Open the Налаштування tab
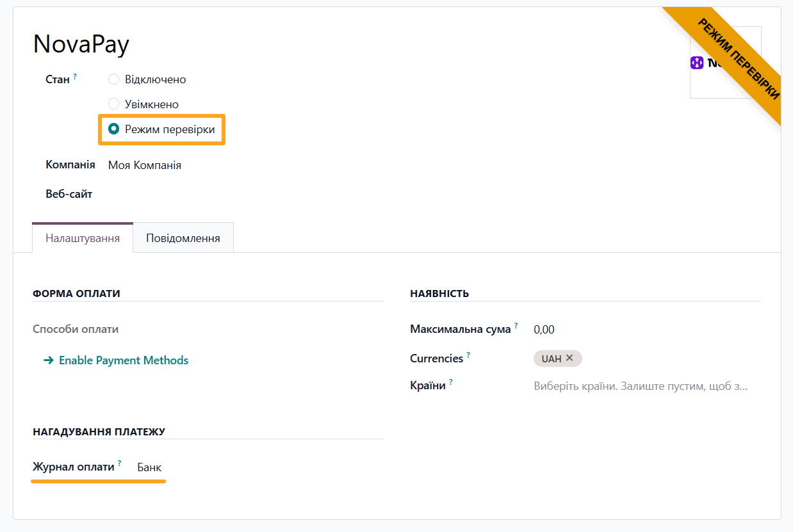Image resolution: width=793 pixels, height=532 pixels. [x=83, y=238]
